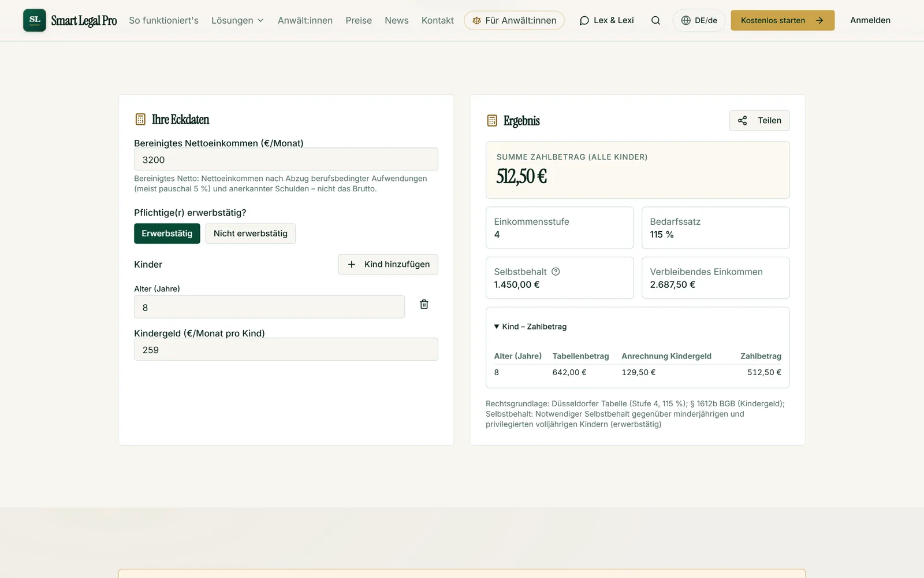
Task: Click the Bedarfssatz value 115 %
Action: pos(662,235)
